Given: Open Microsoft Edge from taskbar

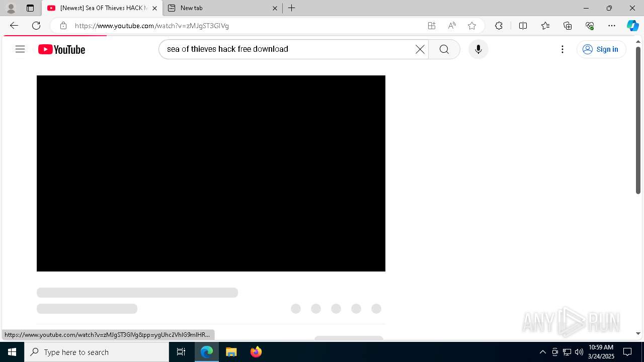Looking at the screenshot, I should tap(207, 352).
